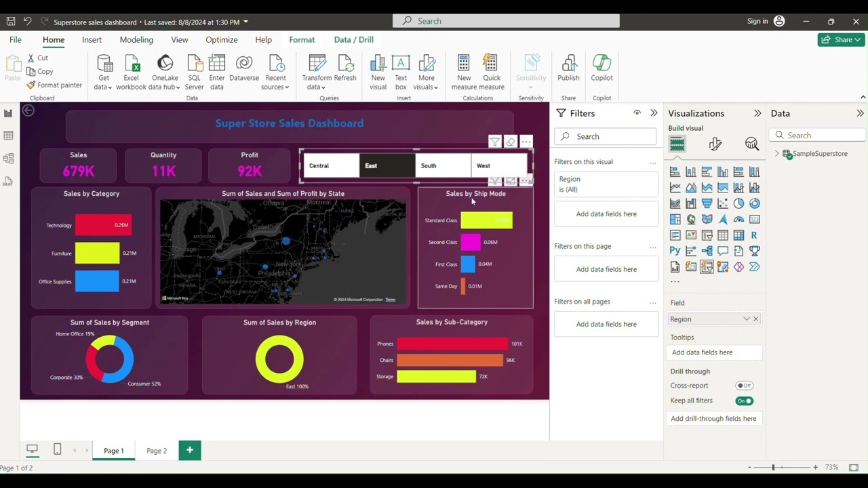Viewport: 868px width, 488px height.
Task: Select West in the region slicer
Action: (x=499, y=165)
